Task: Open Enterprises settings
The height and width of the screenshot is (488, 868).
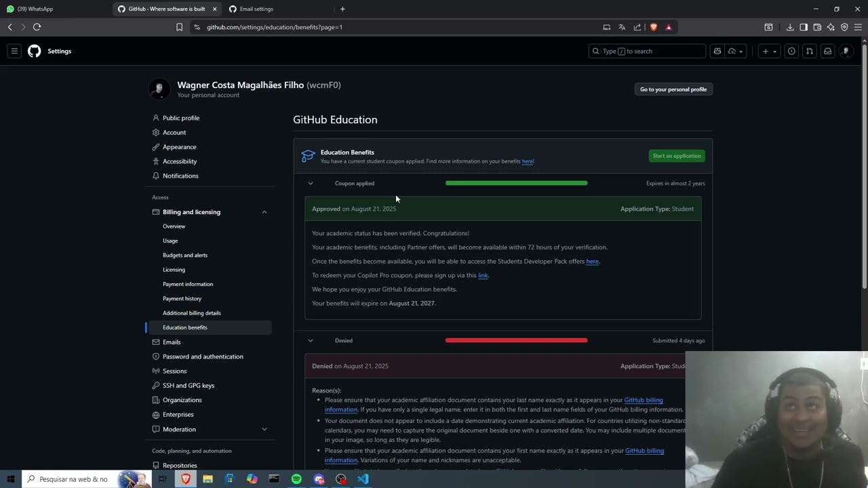Action: click(x=178, y=414)
